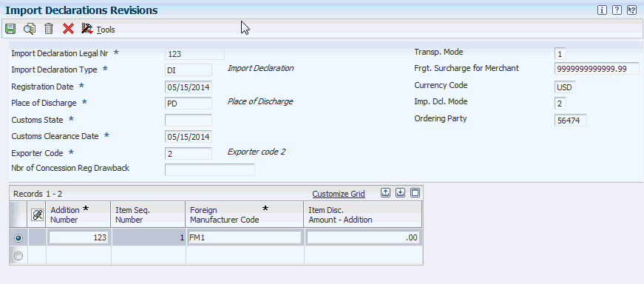Click the Addition Number cell 123
The image size is (644, 284).
pos(78,237)
